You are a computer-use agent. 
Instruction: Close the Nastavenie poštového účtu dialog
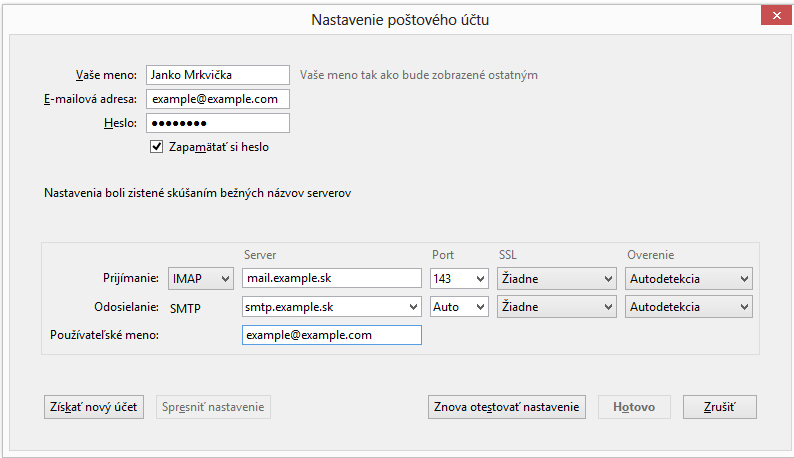[x=772, y=17]
